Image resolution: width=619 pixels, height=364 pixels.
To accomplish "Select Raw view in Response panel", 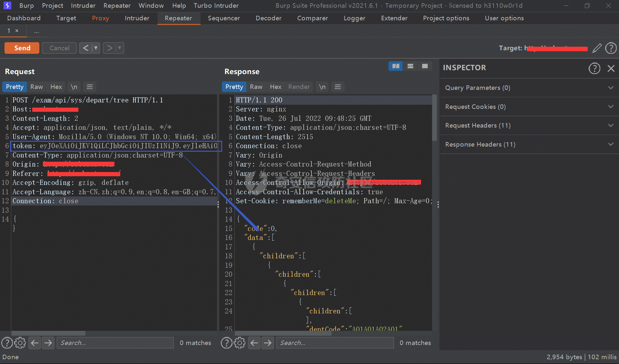I will [x=256, y=87].
